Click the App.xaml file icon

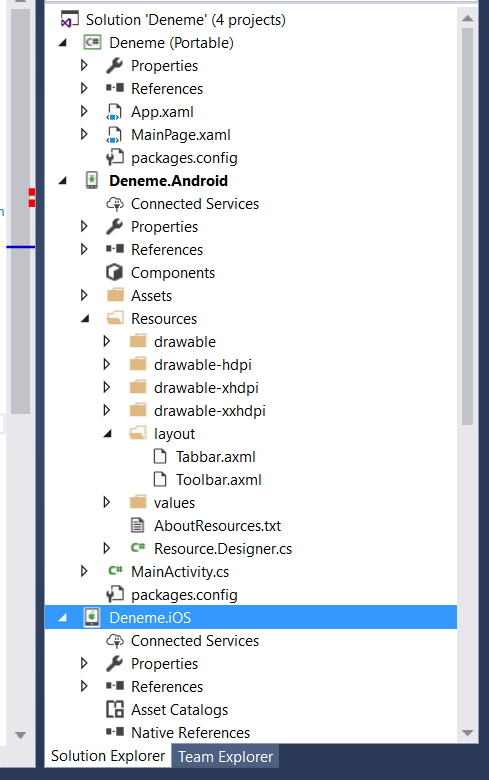click(x=114, y=111)
